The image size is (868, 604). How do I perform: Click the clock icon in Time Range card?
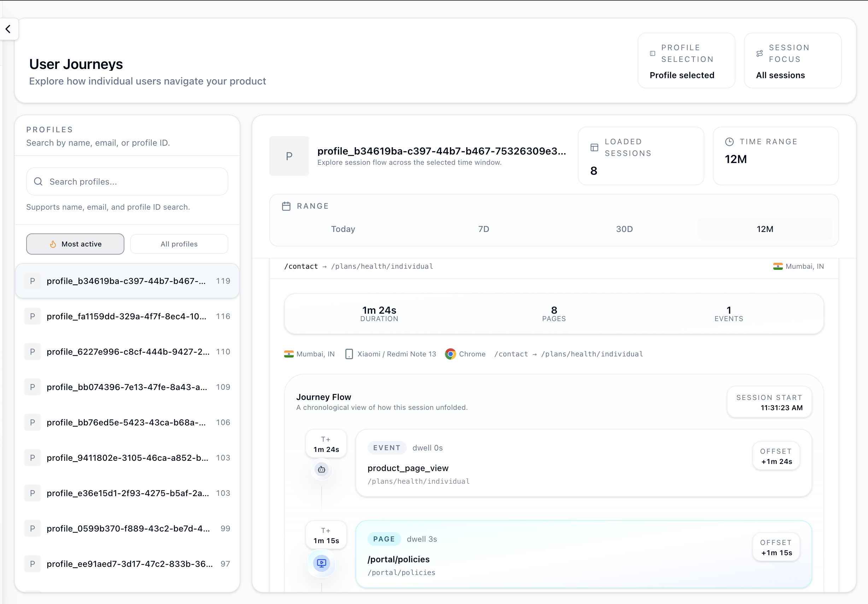coord(729,141)
